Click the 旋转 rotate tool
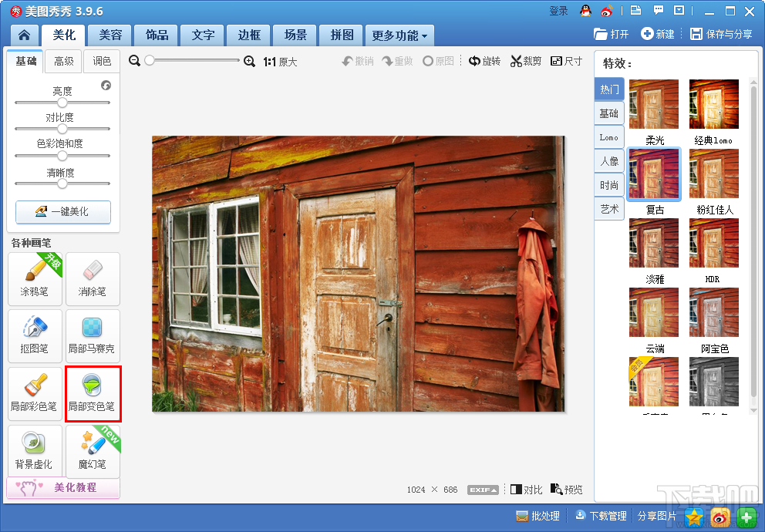Image resolution: width=765 pixels, height=532 pixels. pos(484,61)
